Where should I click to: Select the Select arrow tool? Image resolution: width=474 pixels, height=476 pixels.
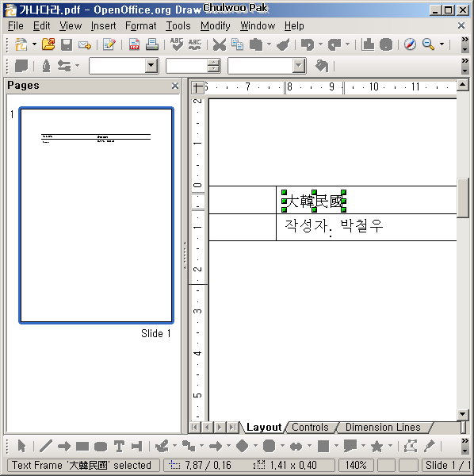(21, 446)
